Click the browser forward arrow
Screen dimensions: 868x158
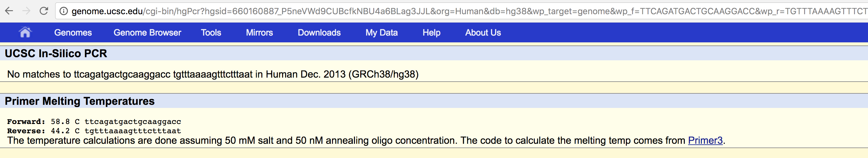pyautogui.click(x=26, y=11)
